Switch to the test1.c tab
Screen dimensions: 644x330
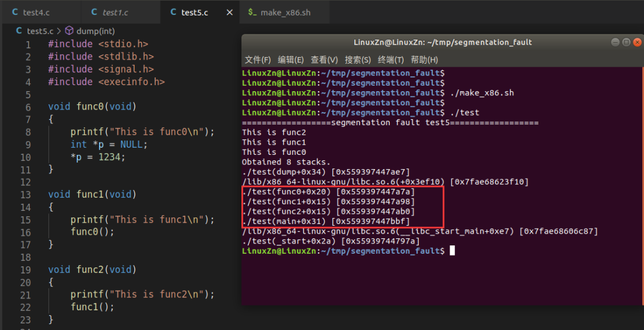tap(115, 13)
